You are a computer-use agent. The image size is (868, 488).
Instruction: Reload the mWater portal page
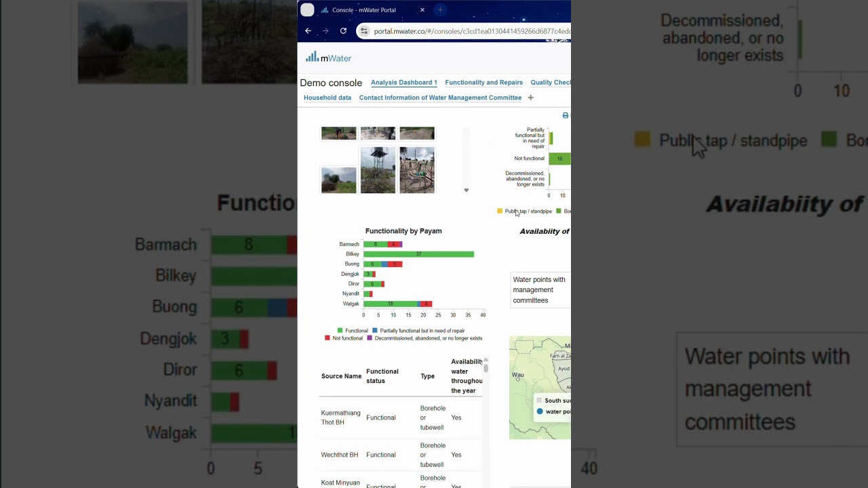point(343,30)
